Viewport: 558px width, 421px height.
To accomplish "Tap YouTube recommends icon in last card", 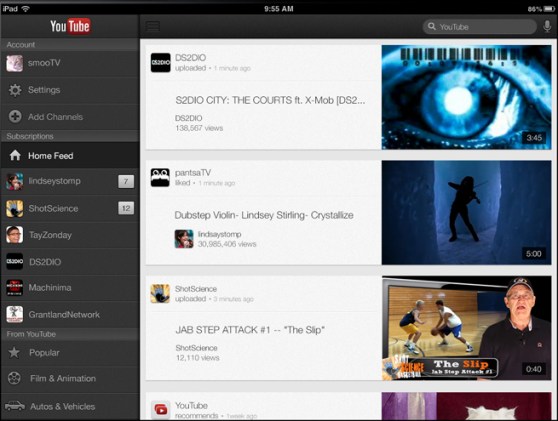I will tap(160, 410).
